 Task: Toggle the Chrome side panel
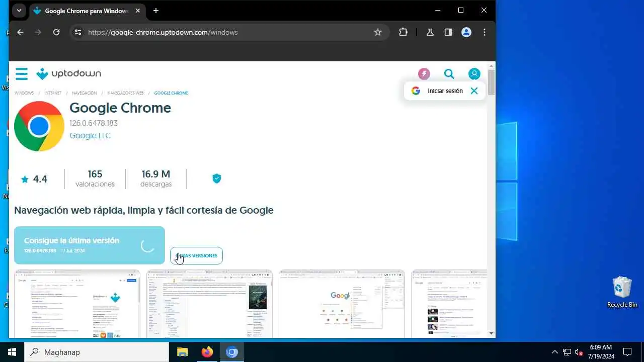pyautogui.click(x=448, y=32)
